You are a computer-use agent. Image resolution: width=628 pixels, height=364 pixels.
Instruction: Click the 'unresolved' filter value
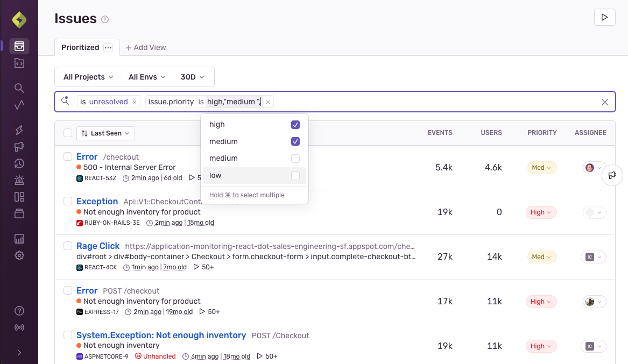109,102
